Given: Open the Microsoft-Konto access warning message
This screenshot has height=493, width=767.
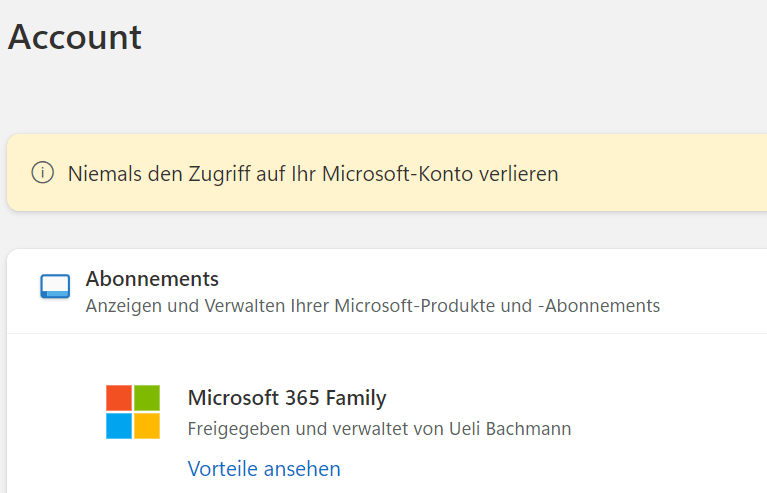Looking at the screenshot, I should [313, 174].
